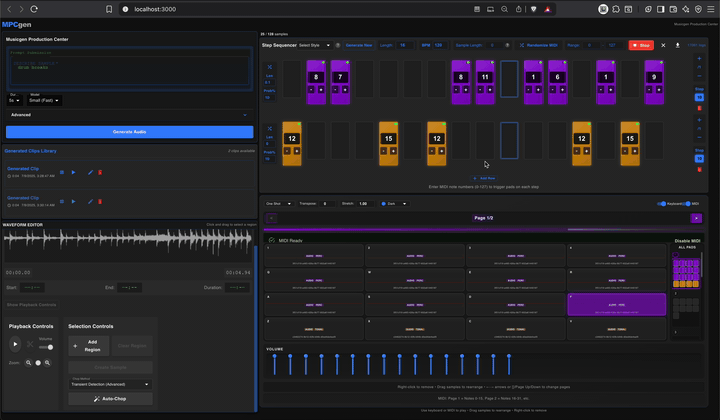The width and height of the screenshot is (720, 420).
Task: Edit the first Generated Clip with pencil icon
Action: (x=90, y=172)
